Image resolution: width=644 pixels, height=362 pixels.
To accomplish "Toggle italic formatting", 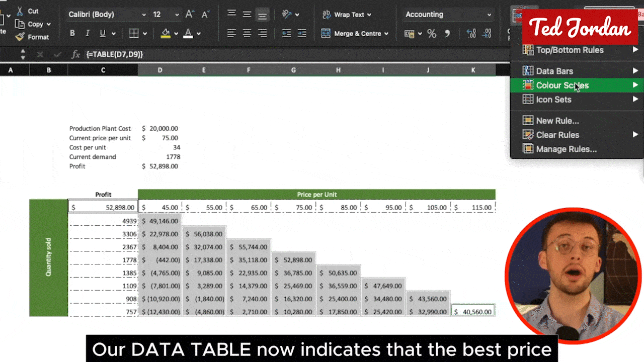I will pos(88,34).
